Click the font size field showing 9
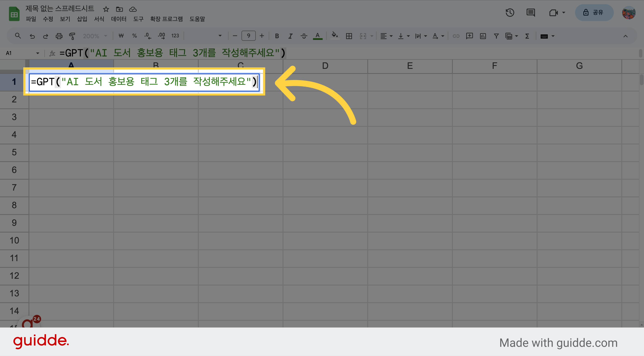The height and width of the screenshot is (356, 644). click(248, 36)
